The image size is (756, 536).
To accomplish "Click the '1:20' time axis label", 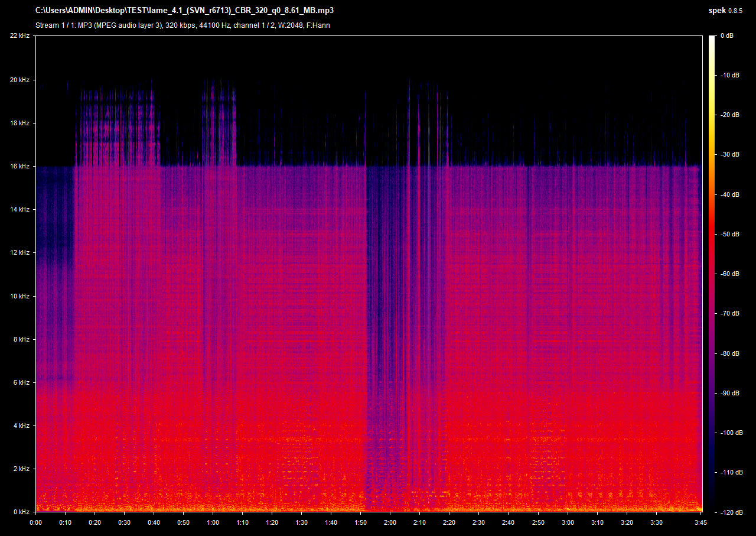I will pos(272,522).
